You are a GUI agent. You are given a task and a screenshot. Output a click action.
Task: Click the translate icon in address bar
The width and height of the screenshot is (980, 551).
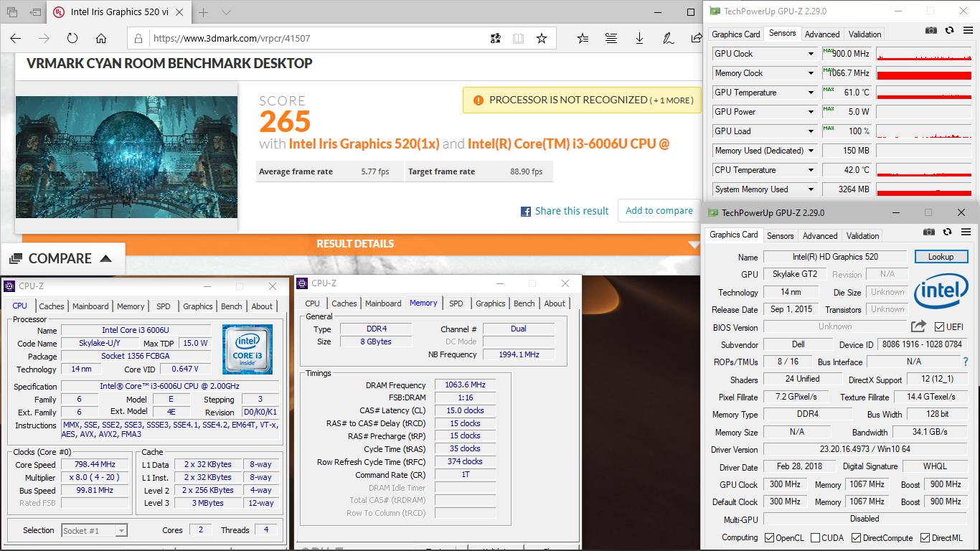coord(495,38)
